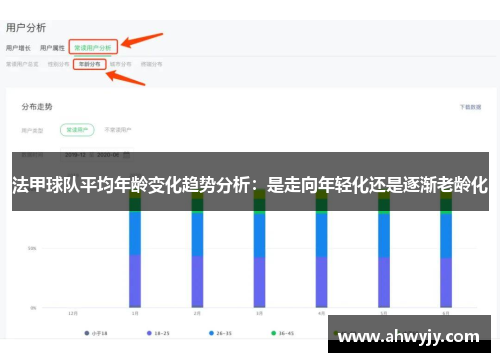Toggle the 小于18 legend series
500x362 pixels.
[96, 333]
